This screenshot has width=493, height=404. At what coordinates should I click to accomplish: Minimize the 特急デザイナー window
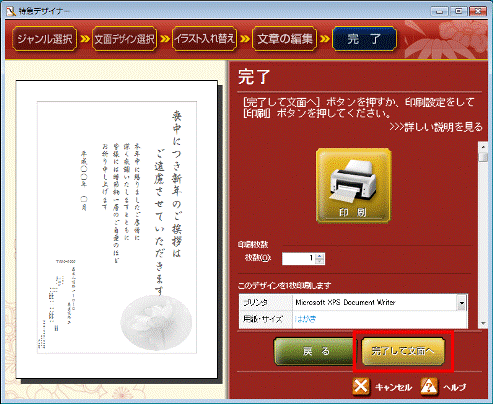pos(439,11)
